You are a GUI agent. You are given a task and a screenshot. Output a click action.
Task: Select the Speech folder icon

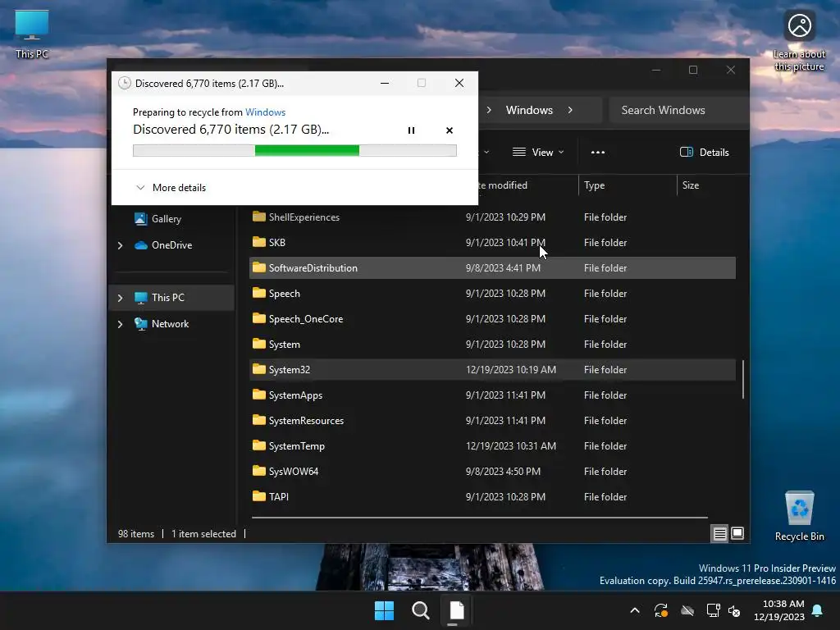pos(259,293)
